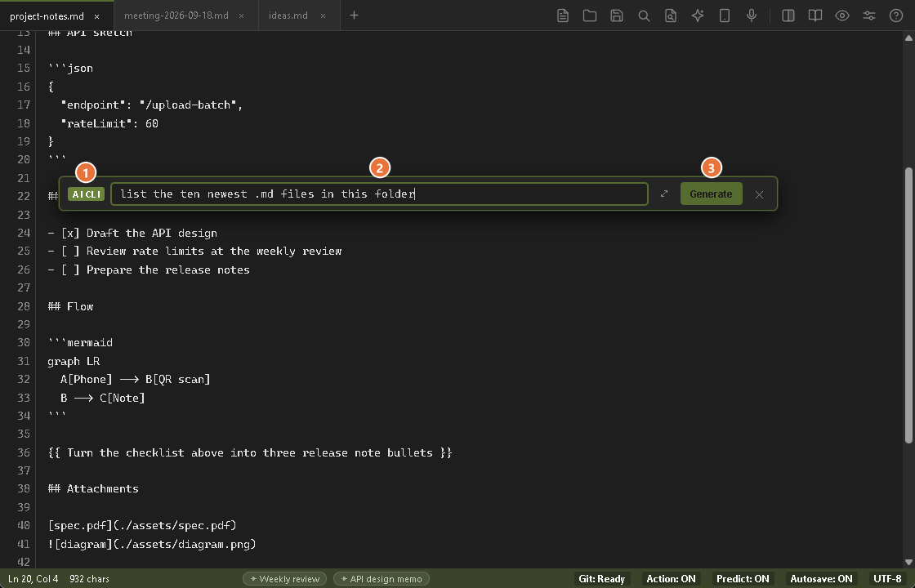Click the '"endpoint": "/upload-batch"' line
The width and height of the screenshot is (915, 588).
152,105
